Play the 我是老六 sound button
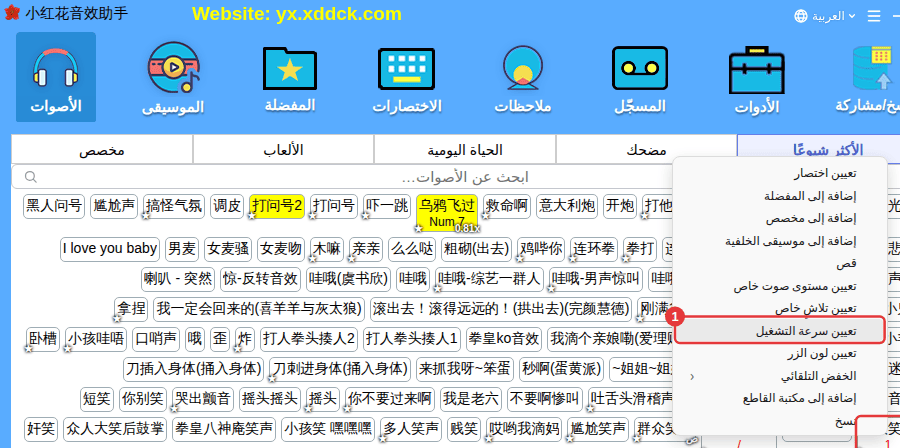The height and width of the screenshot is (448, 900). coord(471,399)
